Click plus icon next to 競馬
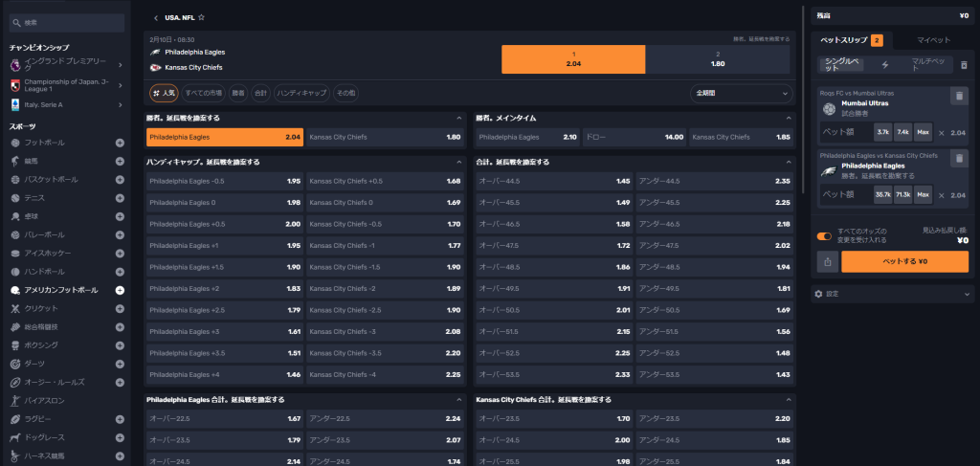The width and height of the screenshot is (980, 466). point(120,161)
